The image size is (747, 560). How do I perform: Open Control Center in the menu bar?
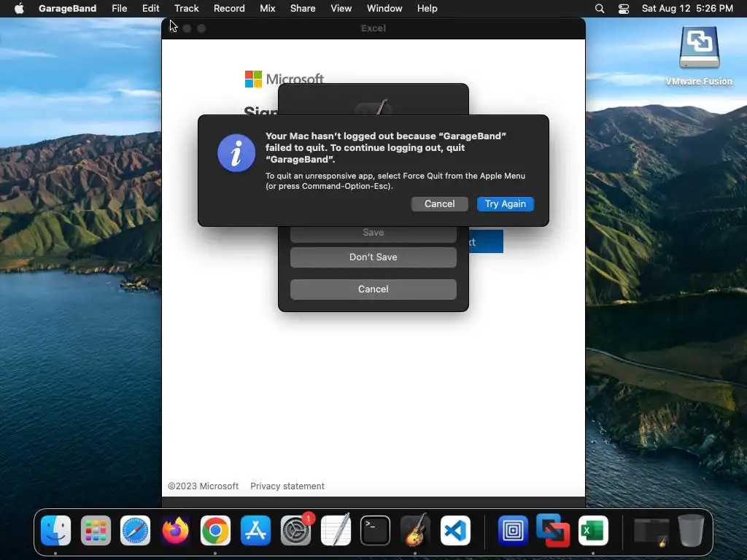pos(624,9)
